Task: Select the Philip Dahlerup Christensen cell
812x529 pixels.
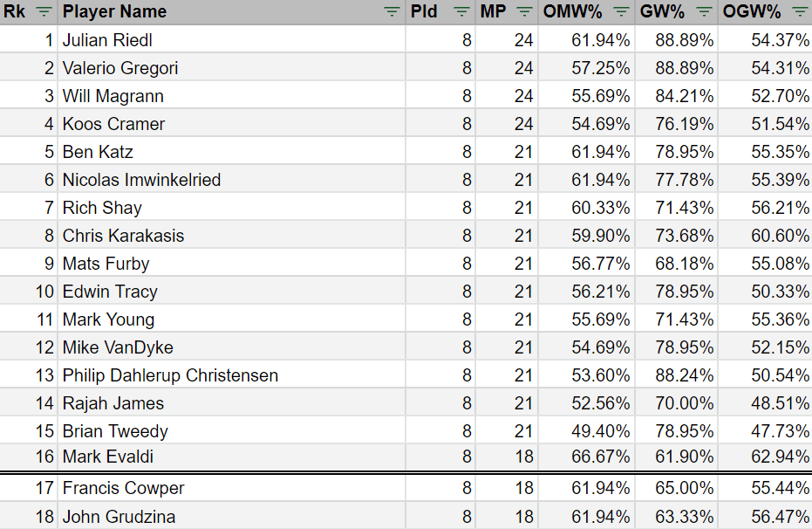Action: [170, 375]
